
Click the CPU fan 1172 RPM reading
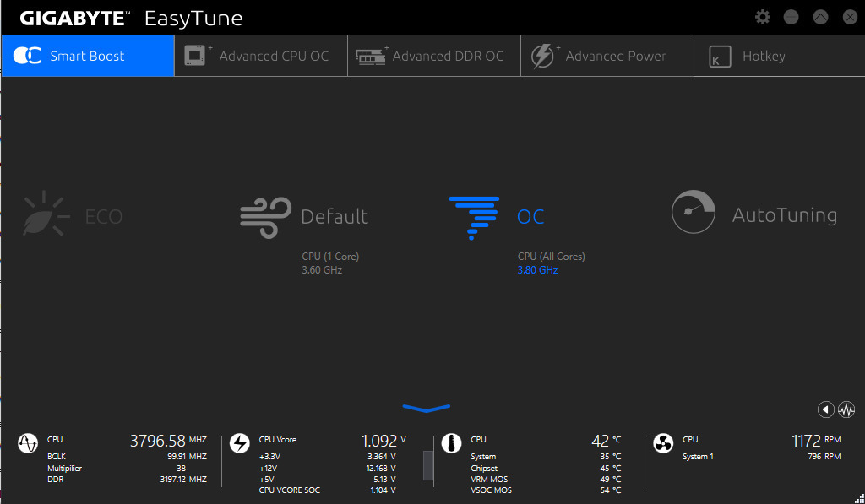click(x=817, y=441)
